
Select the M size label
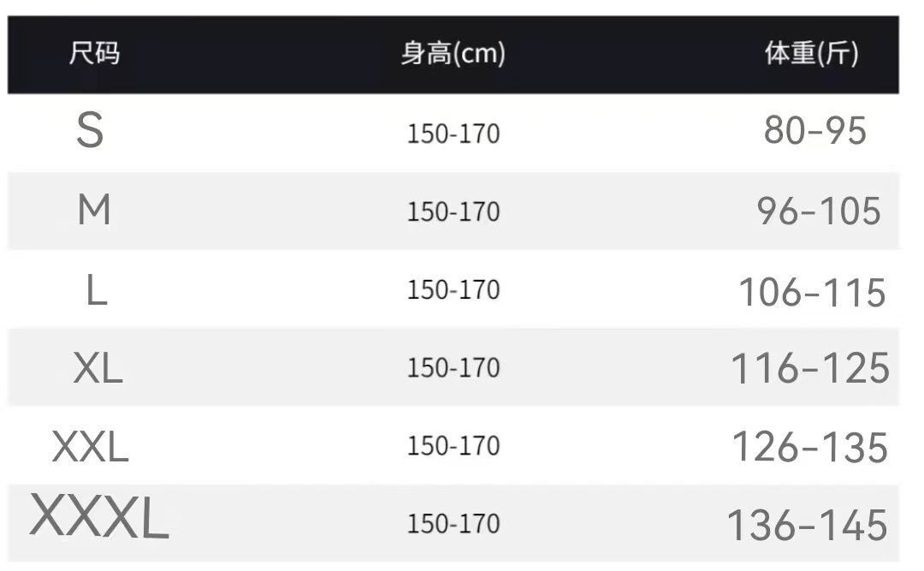94,210
